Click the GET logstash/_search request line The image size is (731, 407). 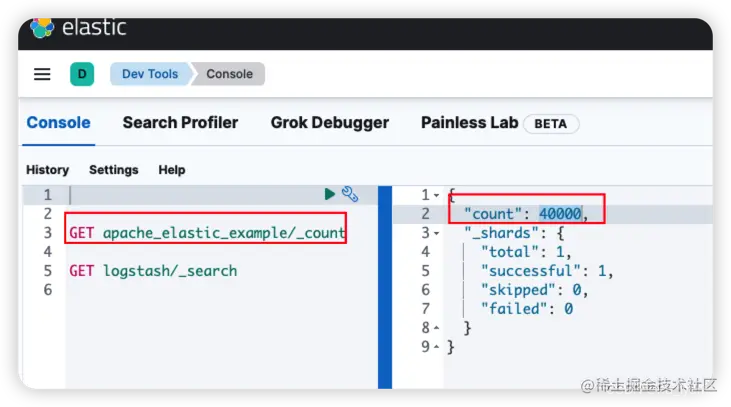[x=153, y=271]
